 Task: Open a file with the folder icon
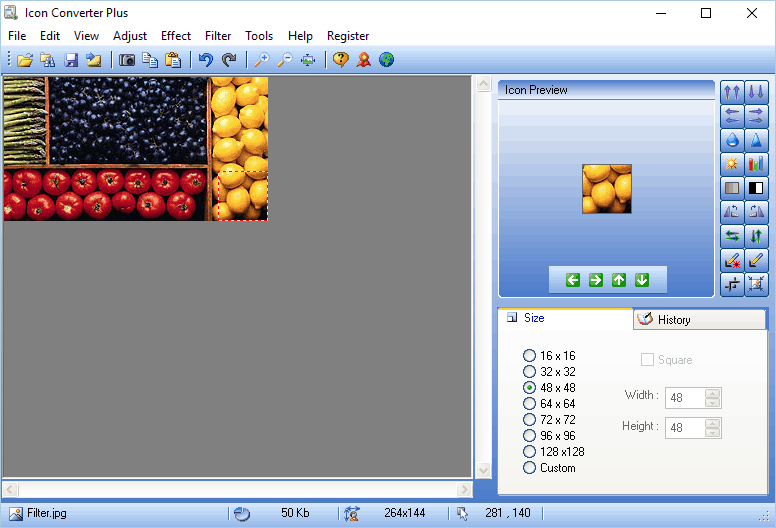(x=25, y=60)
